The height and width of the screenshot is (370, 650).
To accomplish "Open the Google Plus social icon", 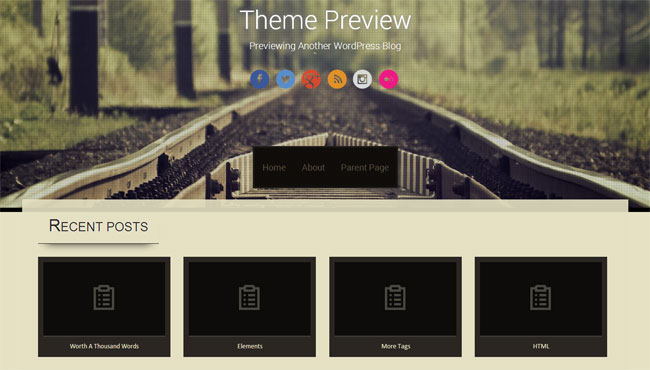I will (x=311, y=79).
